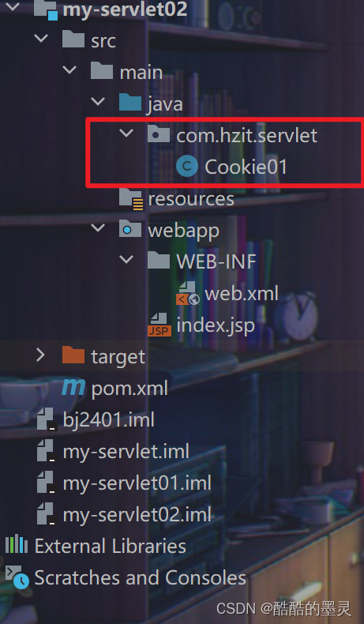Screen dimensions: 364x624
Task: Click the web.xml file icon
Action: coord(188,293)
